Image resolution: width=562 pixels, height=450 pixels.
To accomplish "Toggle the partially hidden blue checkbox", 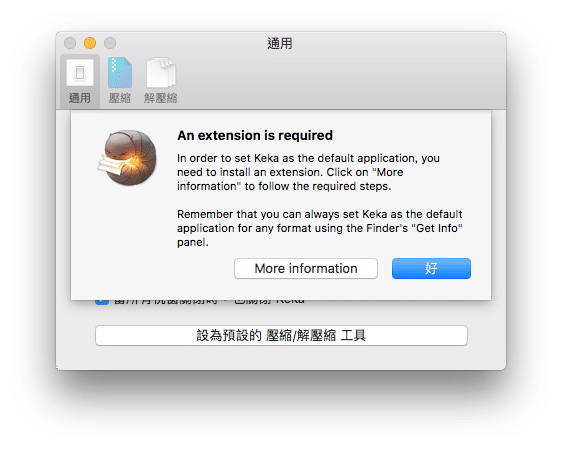I will pos(102,302).
